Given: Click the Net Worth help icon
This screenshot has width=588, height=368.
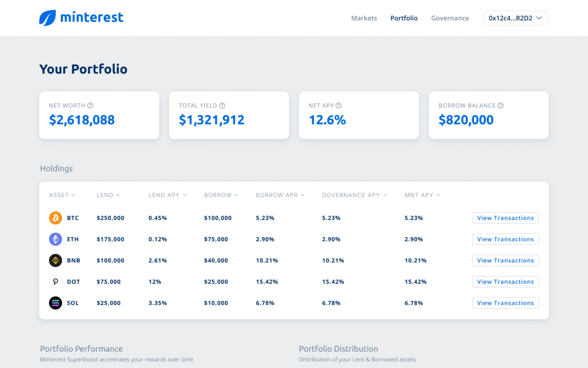Looking at the screenshot, I should [x=90, y=105].
